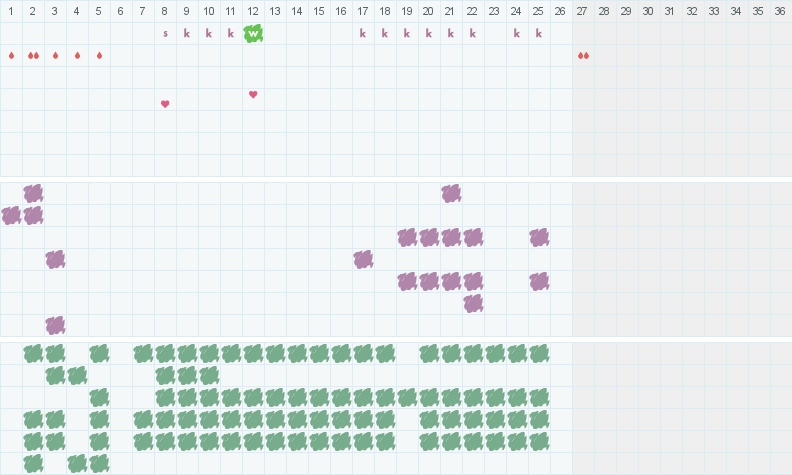Click the 'k' letter on day 17
Image resolution: width=792 pixels, height=475 pixels.
363,33
